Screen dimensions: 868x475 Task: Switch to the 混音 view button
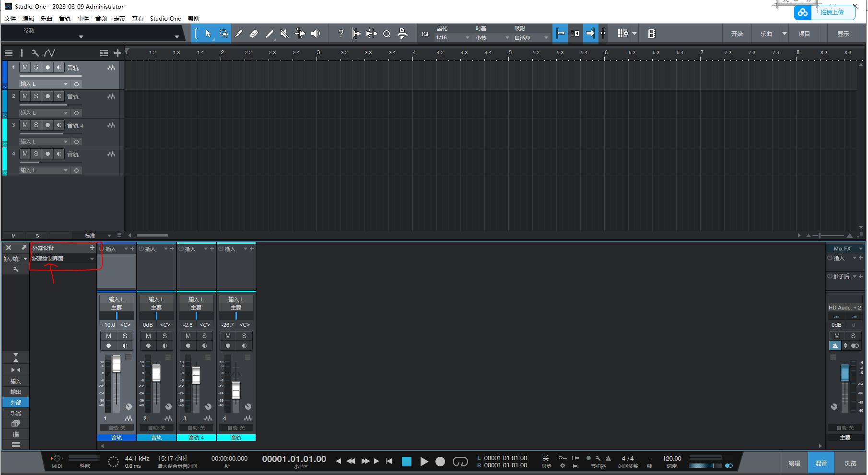pyautogui.click(x=821, y=463)
